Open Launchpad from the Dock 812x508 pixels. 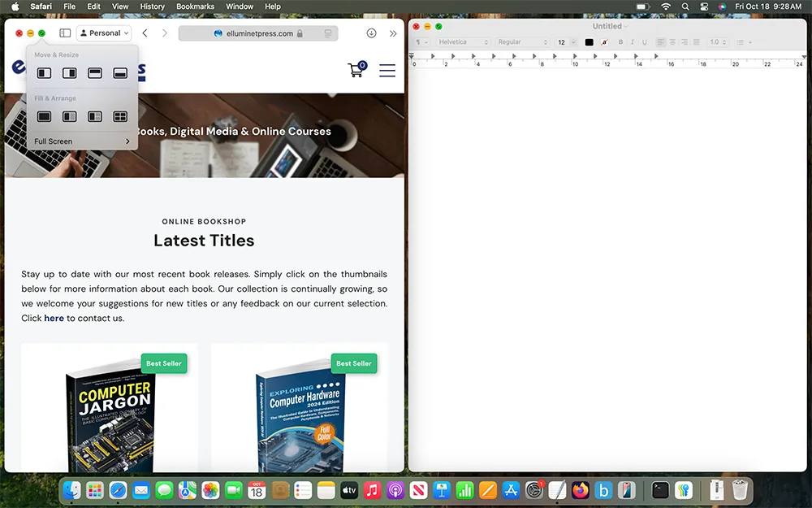coord(95,490)
